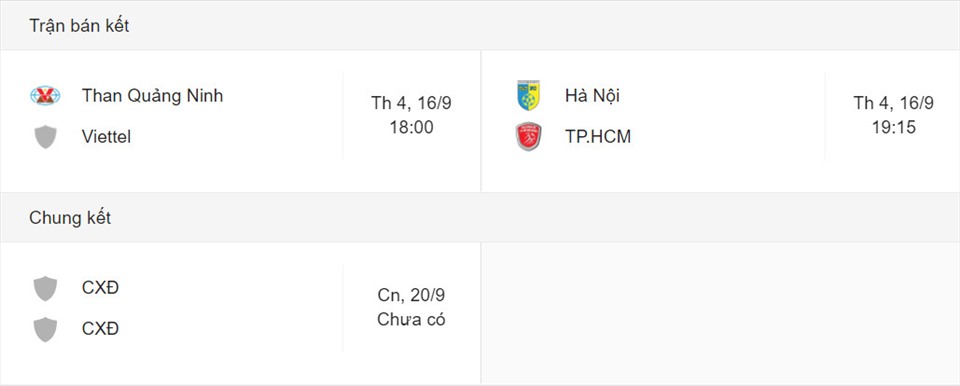Click the Chưa có time label

[411, 320]
